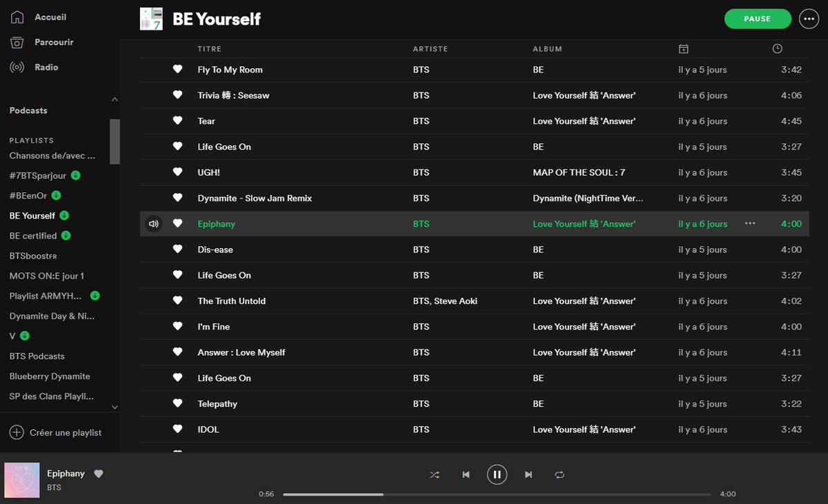The height and width of the screenshot is (504, 828).
Task: Skip to previous track
Action: click(466, 475)
